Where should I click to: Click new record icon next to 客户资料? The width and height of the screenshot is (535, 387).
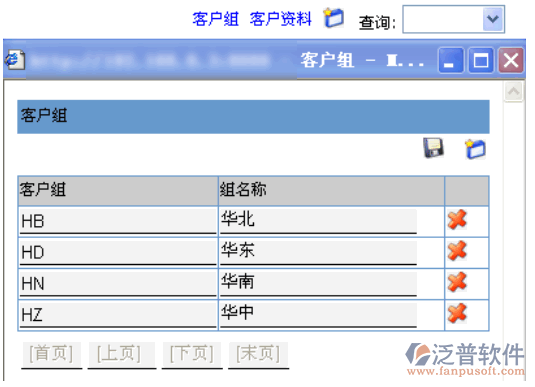click(333, 17)
